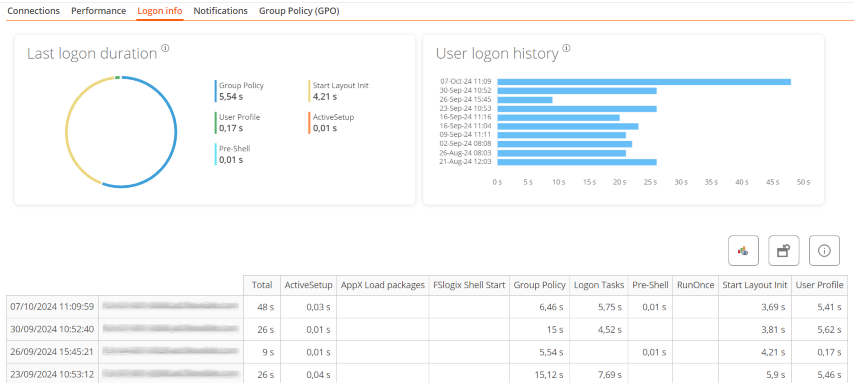Viewport: 854px width, 383px height.
Task: Click the AppX Load packages column header
Action: click(383, 285)
